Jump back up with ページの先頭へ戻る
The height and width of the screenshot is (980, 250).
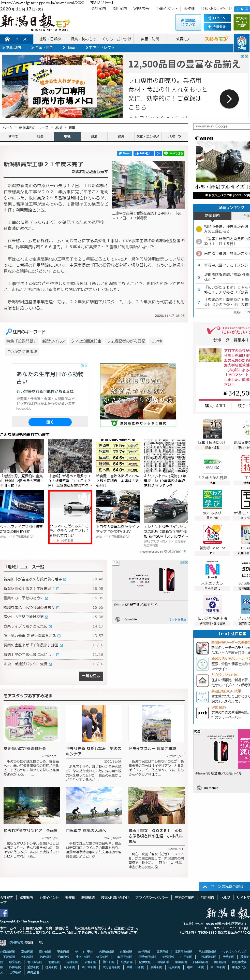tap(224, 887)
